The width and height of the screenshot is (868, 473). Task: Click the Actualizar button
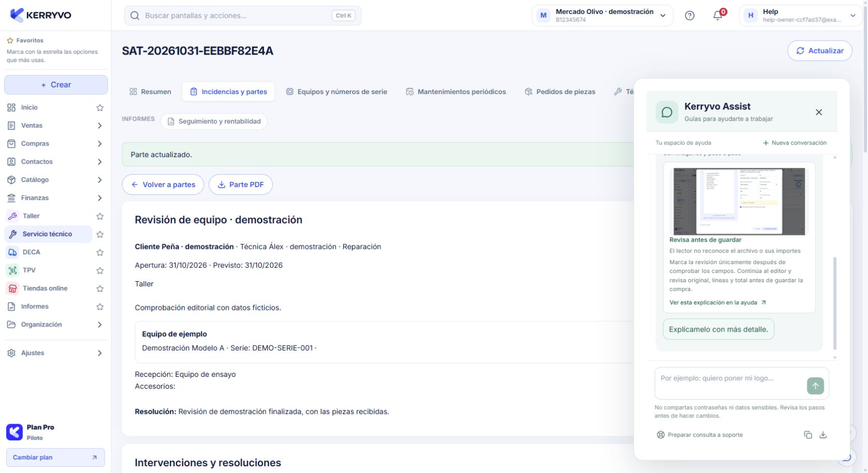pos(820,50)
